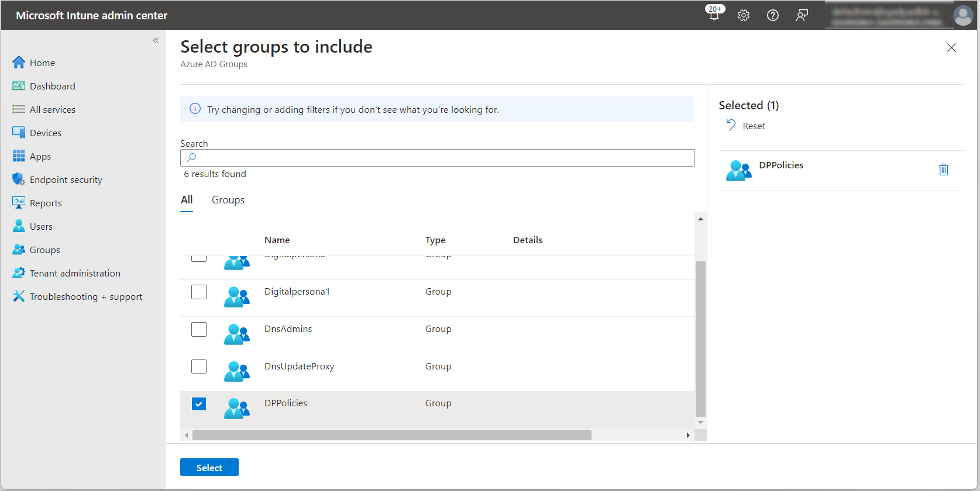
Task: Open the notifications bell icon
Action: click(714, 15)
